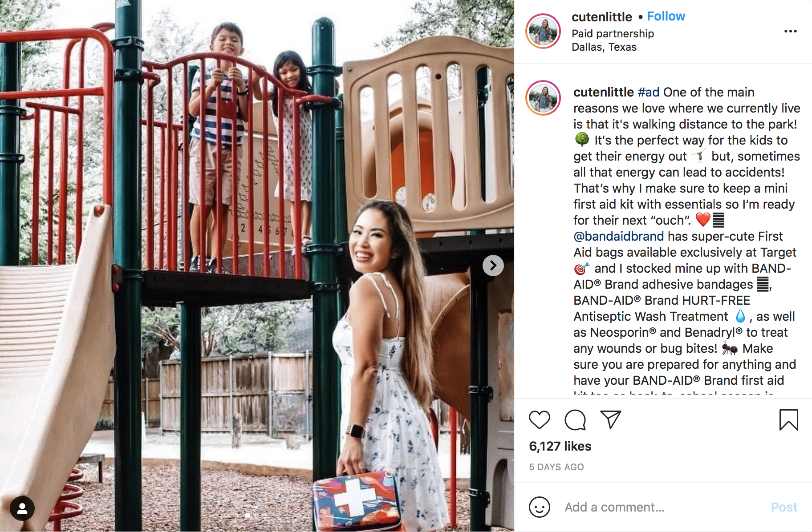Show tagged people via the person icon

coord(22,508)
